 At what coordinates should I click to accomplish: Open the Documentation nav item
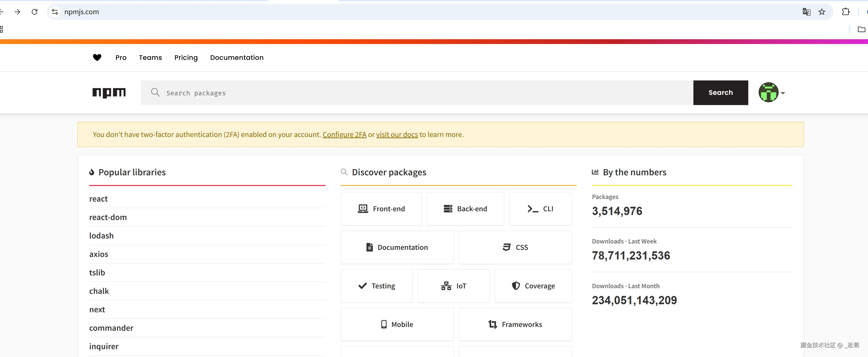237,58
